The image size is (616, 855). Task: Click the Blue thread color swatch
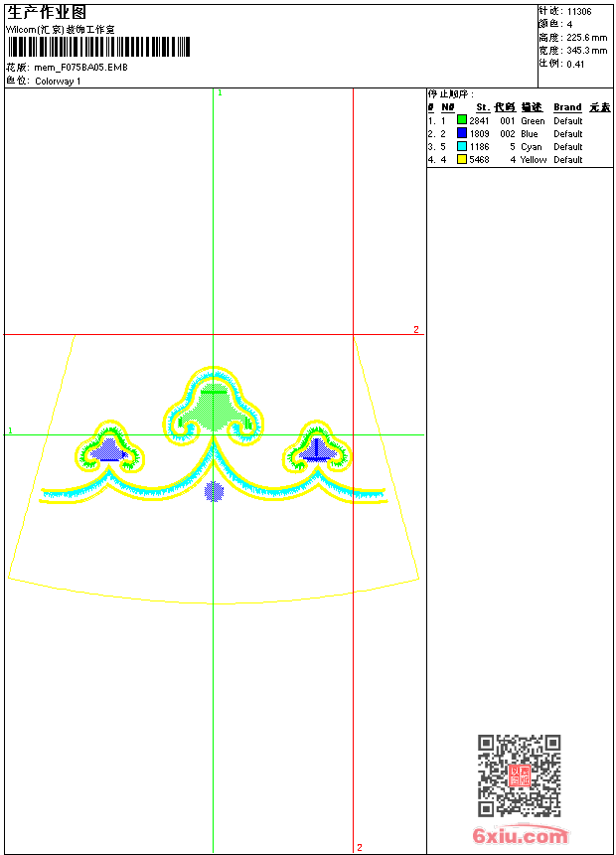click(462, 133)
